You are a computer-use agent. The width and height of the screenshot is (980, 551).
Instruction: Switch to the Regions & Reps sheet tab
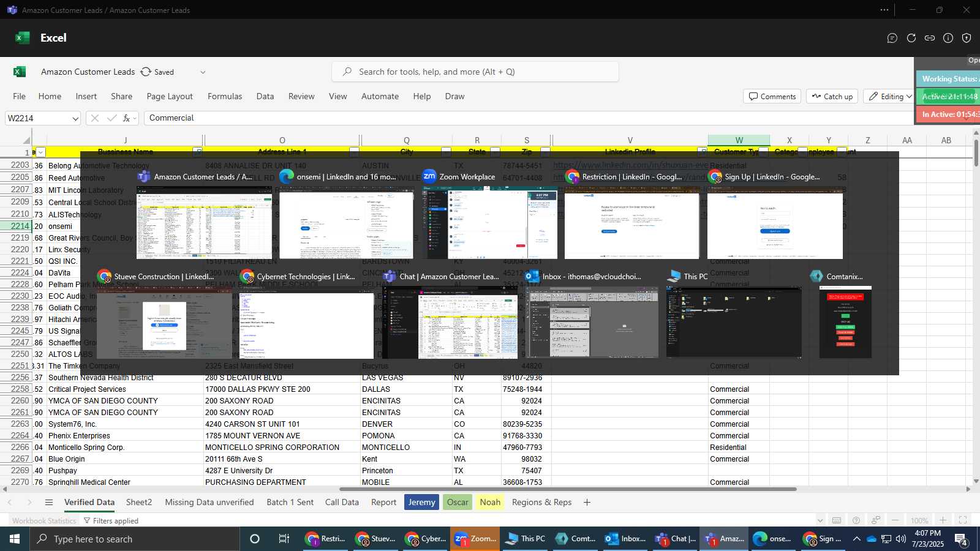pos(541,502)
